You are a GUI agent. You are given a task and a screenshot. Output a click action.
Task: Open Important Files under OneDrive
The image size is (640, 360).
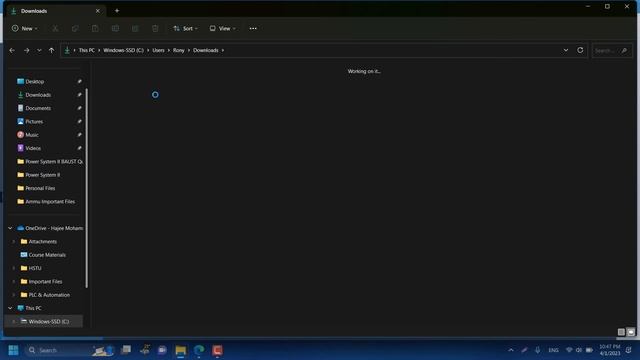45,282
